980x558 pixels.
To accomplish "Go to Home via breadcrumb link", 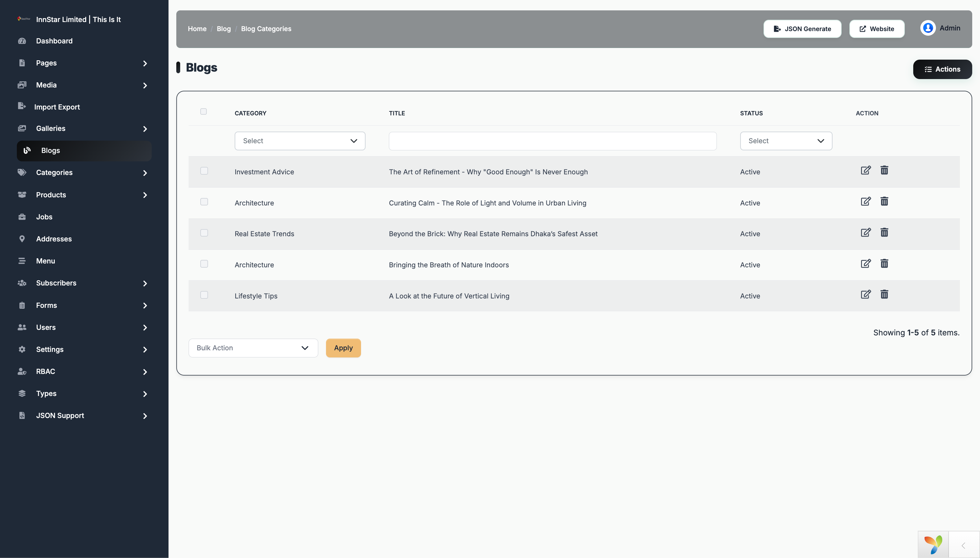I will coord(197,29).
